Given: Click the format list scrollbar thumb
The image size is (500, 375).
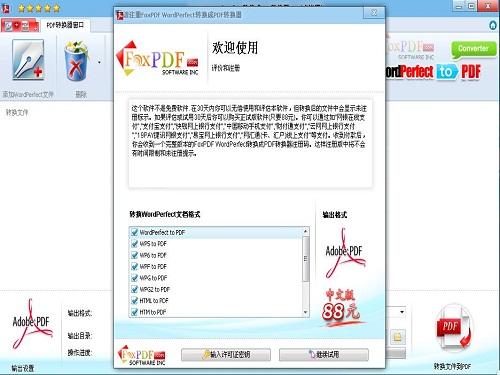Looking at the screenshot, I should coord(305,259).
